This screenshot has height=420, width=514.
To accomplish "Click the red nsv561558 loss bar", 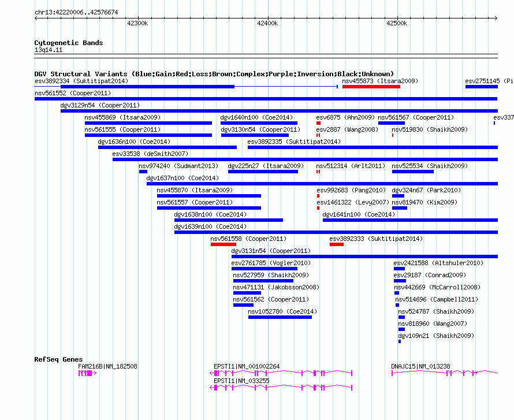I will (x=224, y=244).
